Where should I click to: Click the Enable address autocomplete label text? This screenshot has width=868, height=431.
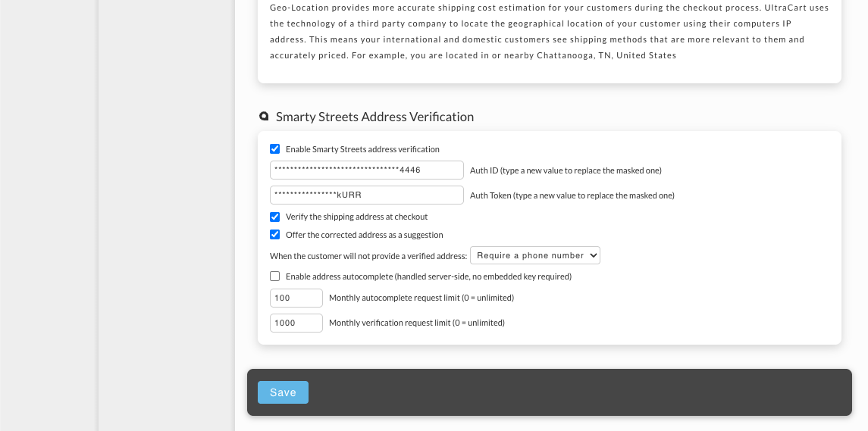428,276
